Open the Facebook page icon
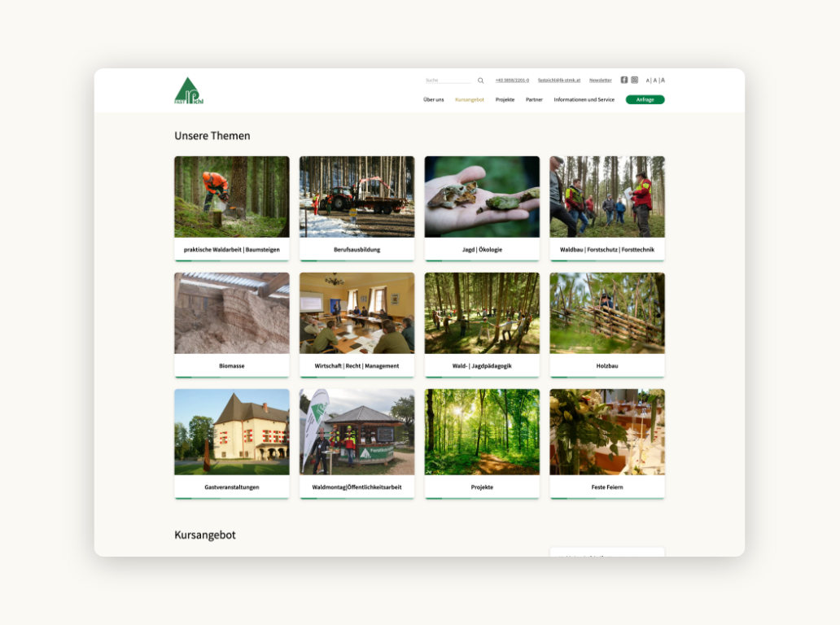 tap(624, 80)
